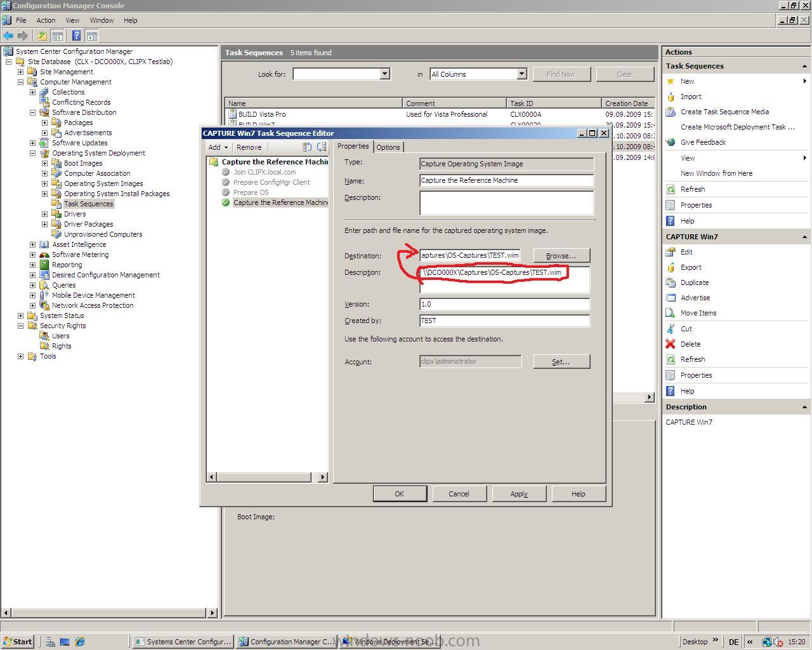Click the Export icon in Actions pane
The width and height of the screenshot is (812, 650).
coord(671,267)
